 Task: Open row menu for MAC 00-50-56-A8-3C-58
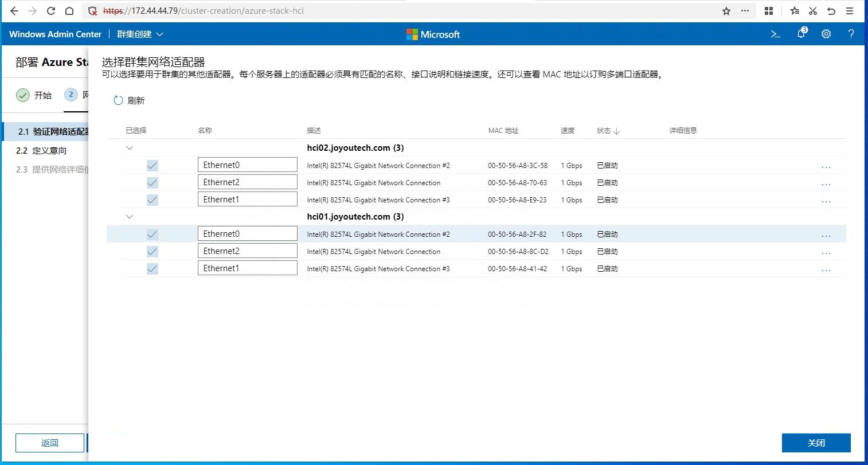tap(826, 166)
